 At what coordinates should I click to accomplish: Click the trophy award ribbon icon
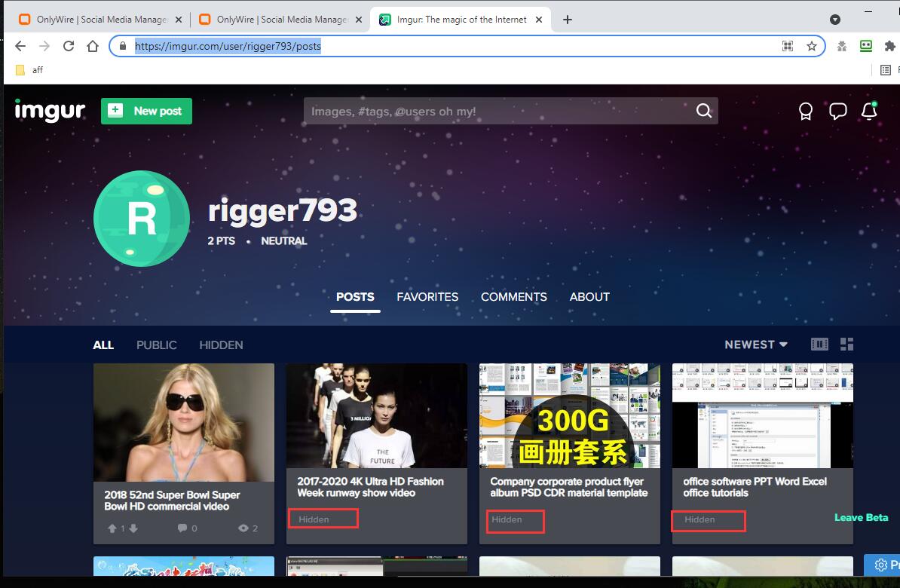[x=806, y=112]
